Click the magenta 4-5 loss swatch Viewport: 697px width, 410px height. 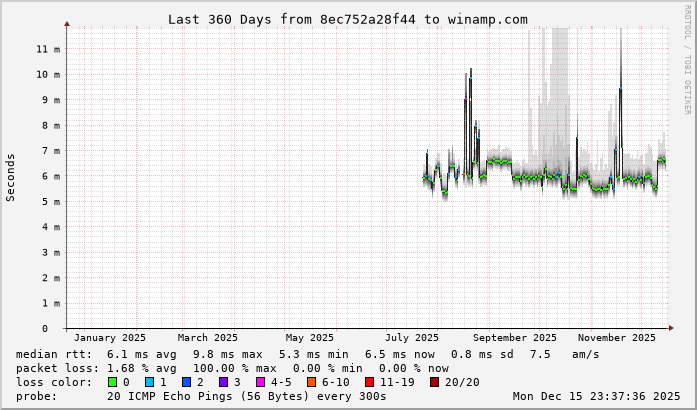[x=261, y=382]
